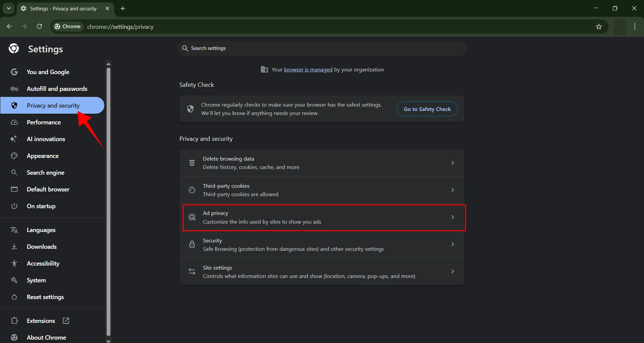Expand the Security chevron
The image size is (644, 343).
coord(452,244)
